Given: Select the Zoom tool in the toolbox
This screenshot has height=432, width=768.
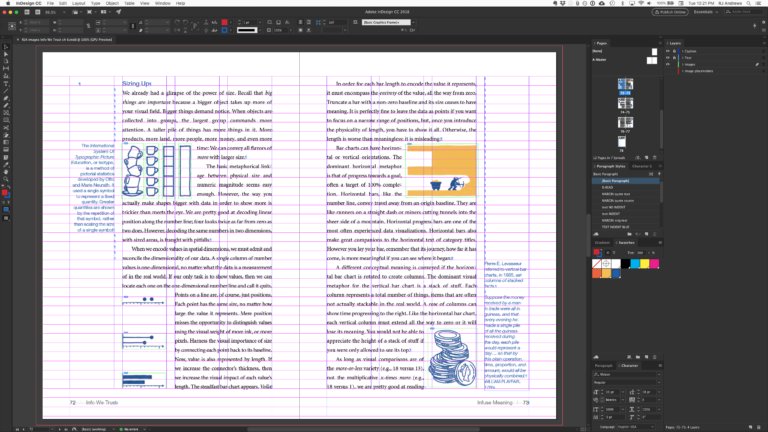Looking at the screenshot, I should point(6,179).
